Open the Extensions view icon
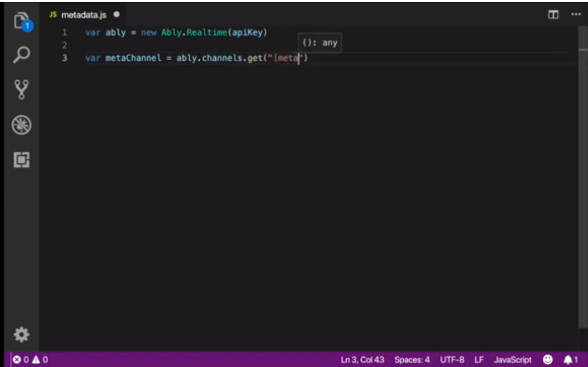The height and width of the screenshot is (367, 588). (x=22, y=159)
